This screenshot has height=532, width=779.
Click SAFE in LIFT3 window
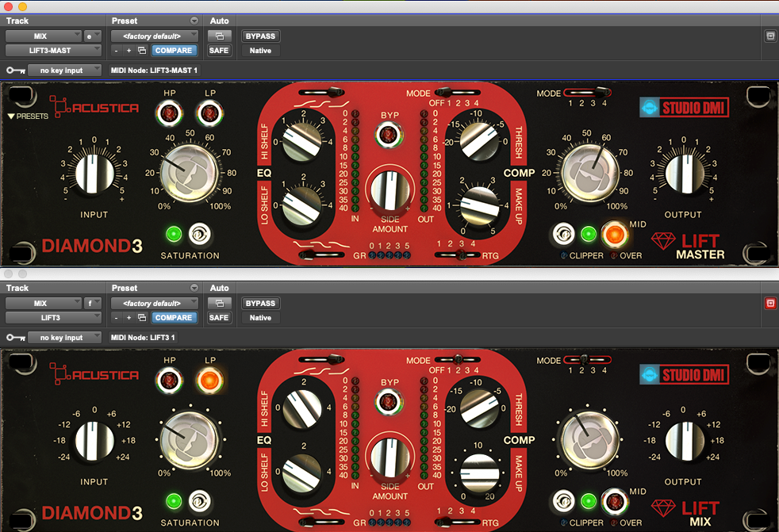pyautogui.click(x=219, y=318)
